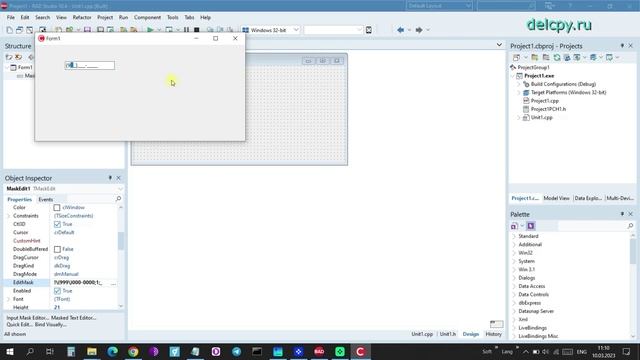
Task: Expand Target Platforms (Windows 32-bit) node
Action: click(x=519, y=93)
